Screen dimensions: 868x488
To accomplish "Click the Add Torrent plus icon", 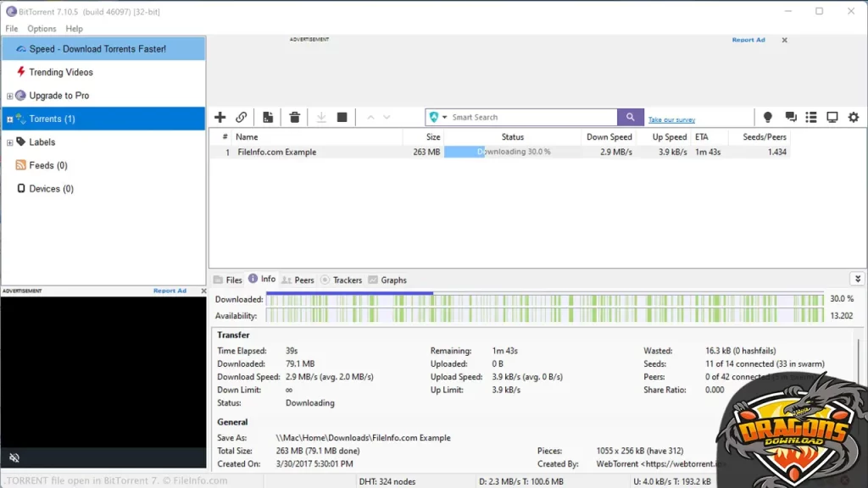I will pos(220,117).
